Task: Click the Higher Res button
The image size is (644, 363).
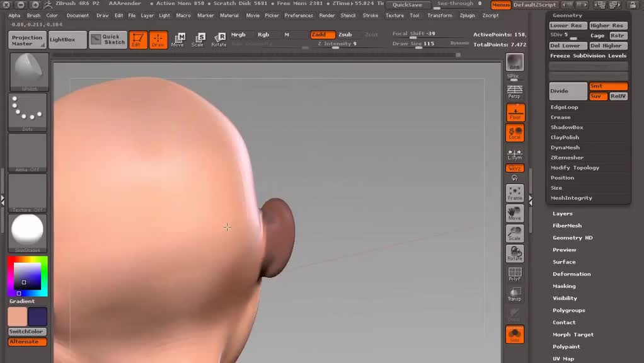Action: pyautogui.click(x=608, y=25)
